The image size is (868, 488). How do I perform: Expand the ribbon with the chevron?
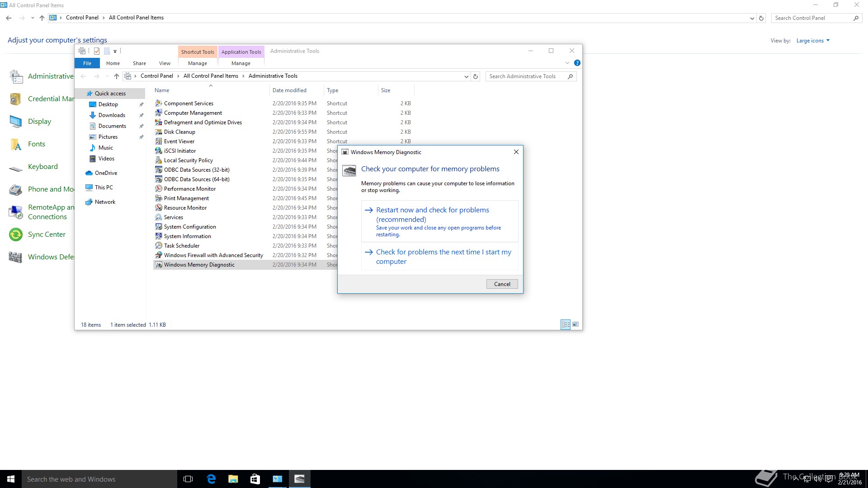tap(567, 63)
